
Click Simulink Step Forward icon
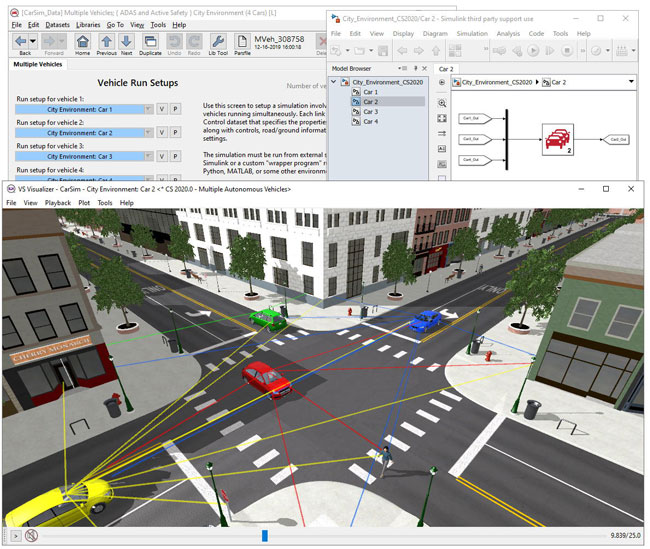(x=550, y=51)
